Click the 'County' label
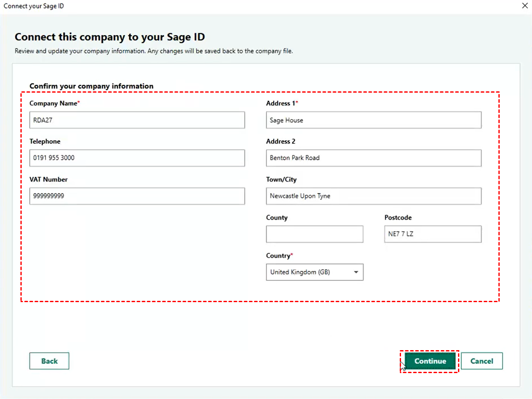 [x=277, y=218]
